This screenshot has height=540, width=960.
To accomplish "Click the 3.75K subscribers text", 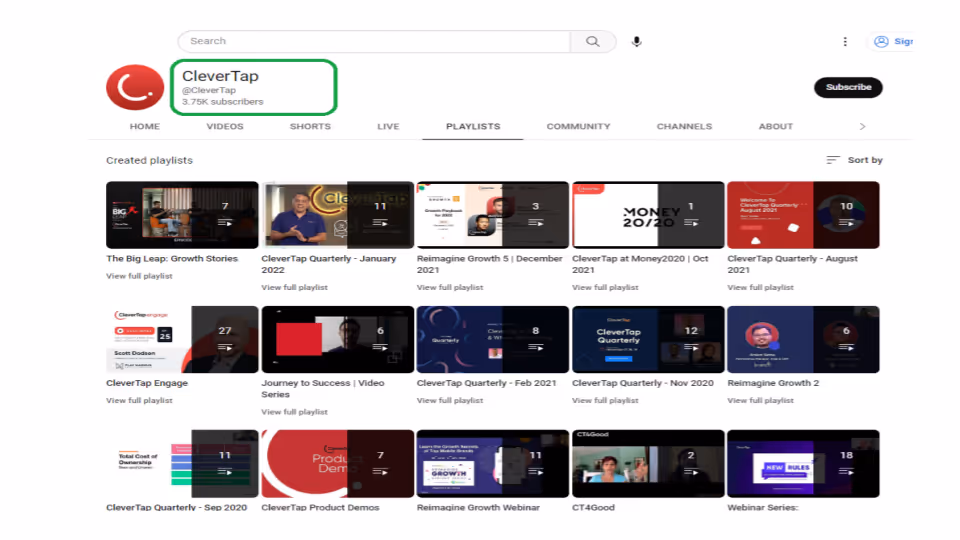I will (x=222, y=102).
